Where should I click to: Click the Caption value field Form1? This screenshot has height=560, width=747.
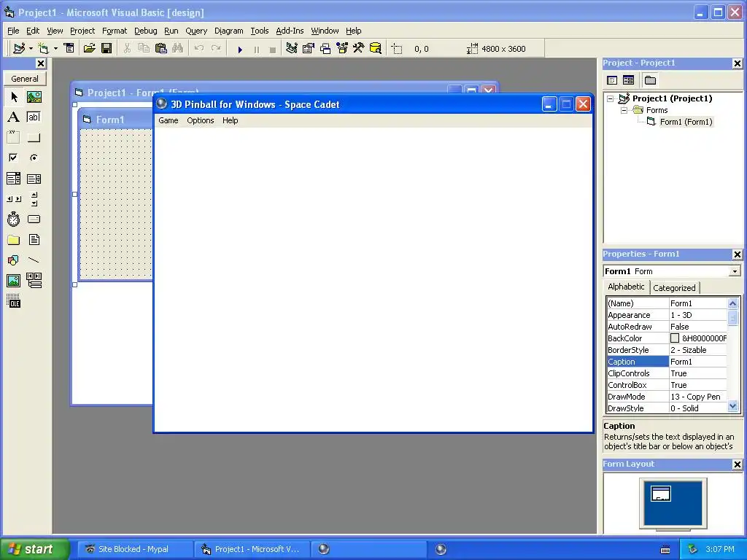(698, 362)
